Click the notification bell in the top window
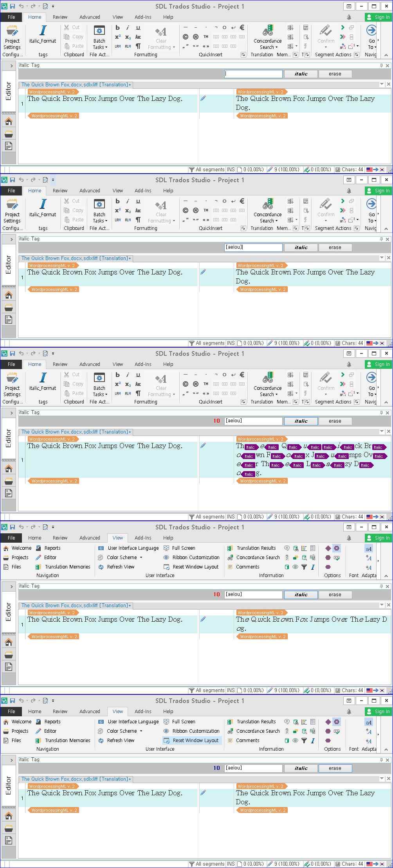Viewport: 393px width, 868px height. pyautogui.click(x=349, y=17)
